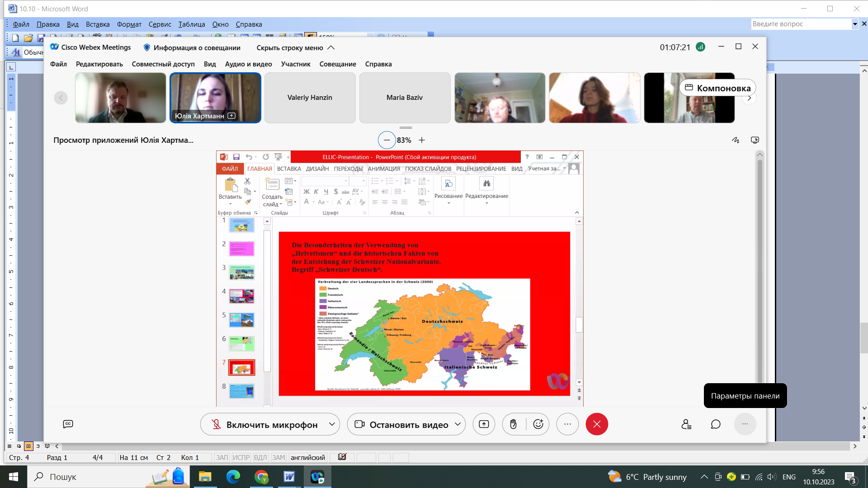
Task: Zoom out shared view with minus button
Action: point(387,140)
